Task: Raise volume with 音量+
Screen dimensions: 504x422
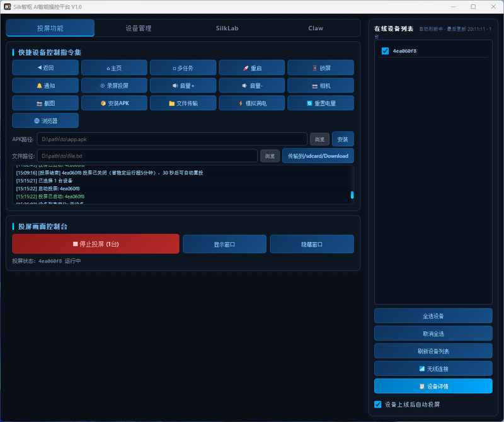Action: coord(183,86)
